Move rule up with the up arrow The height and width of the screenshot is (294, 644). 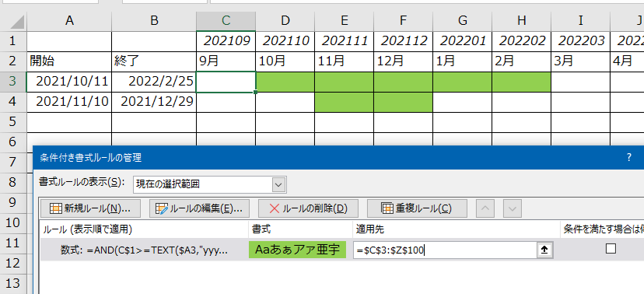pos(485,208)
